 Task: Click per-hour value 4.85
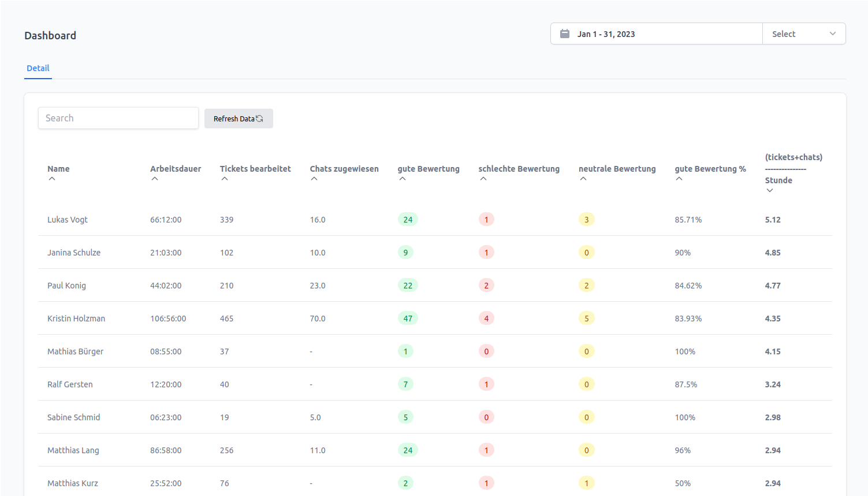pos(773,253)
